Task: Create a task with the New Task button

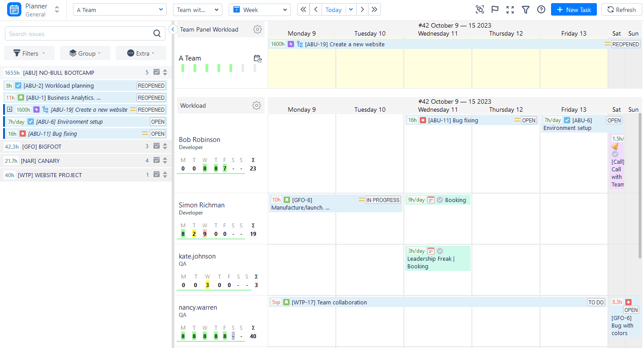Action: tap(574, 9)
